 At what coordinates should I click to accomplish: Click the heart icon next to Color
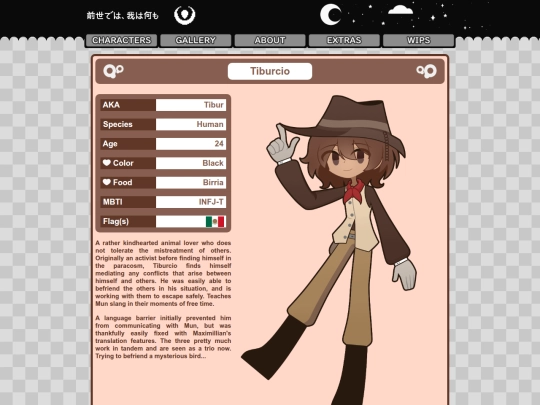(x=107, y=163)
